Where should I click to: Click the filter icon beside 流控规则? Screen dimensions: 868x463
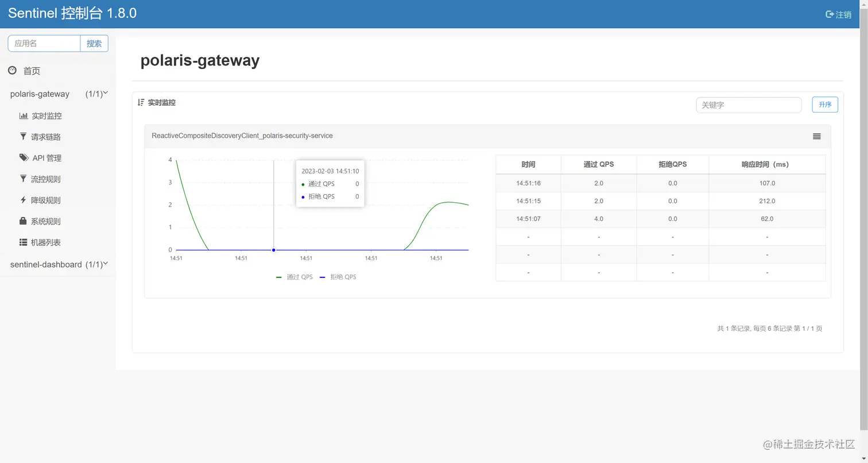(23, 179)
